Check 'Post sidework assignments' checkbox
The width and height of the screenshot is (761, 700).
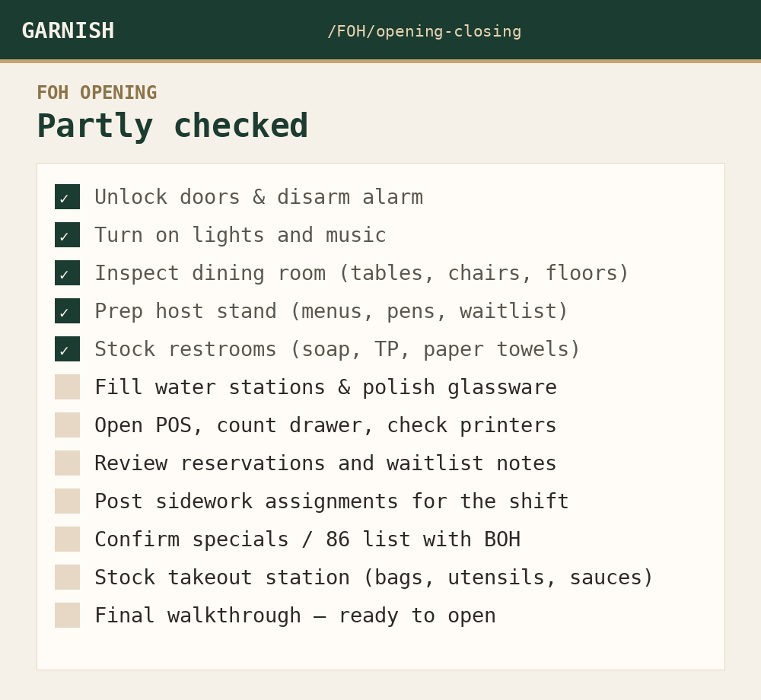tap(67, 501)
